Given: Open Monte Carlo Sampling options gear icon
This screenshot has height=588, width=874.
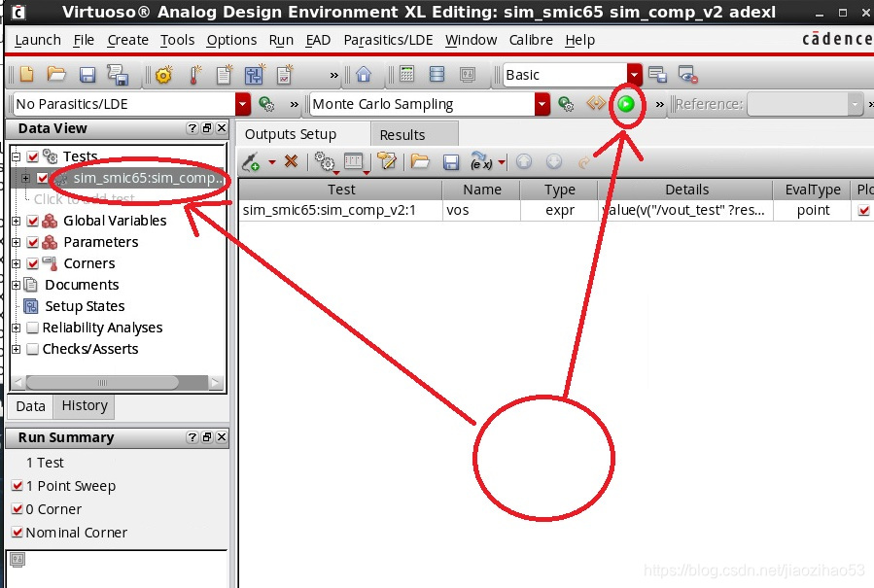Looking at the screenshot, I should click(566, 104).
